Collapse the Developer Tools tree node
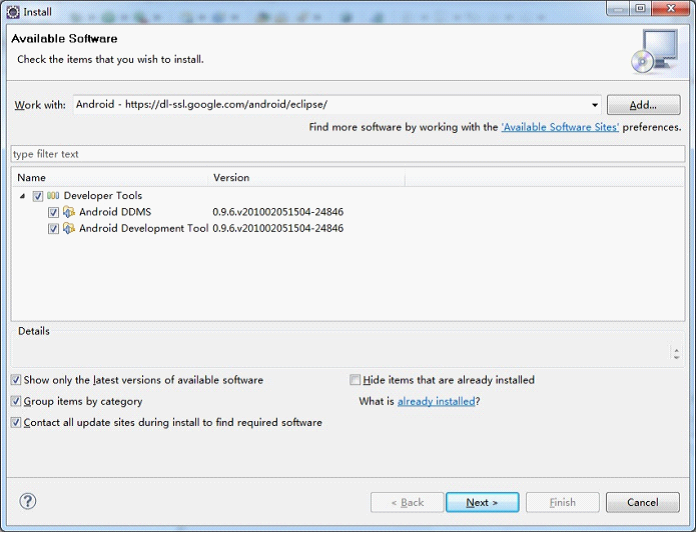Viewport: 696px width, 533px height. click(22, 196)
